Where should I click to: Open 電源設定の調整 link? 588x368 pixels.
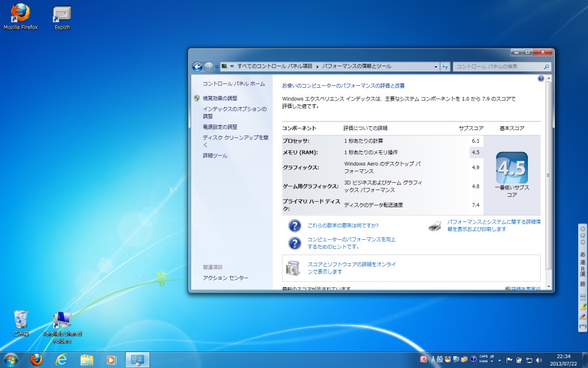point(220,127)
